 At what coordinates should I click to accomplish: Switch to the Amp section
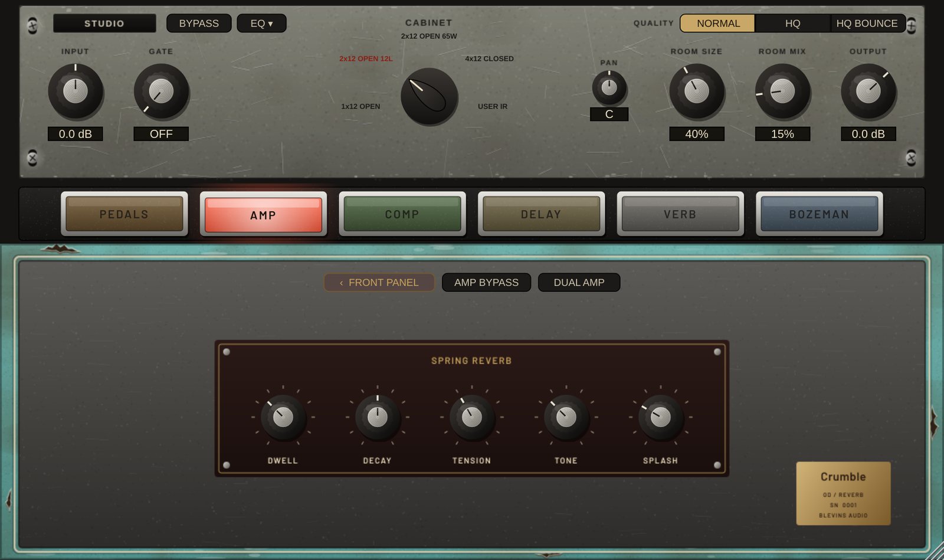tap(263, 215)
